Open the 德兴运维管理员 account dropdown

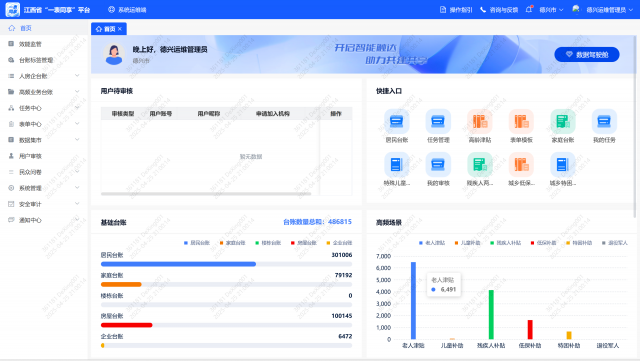(609, 9)
